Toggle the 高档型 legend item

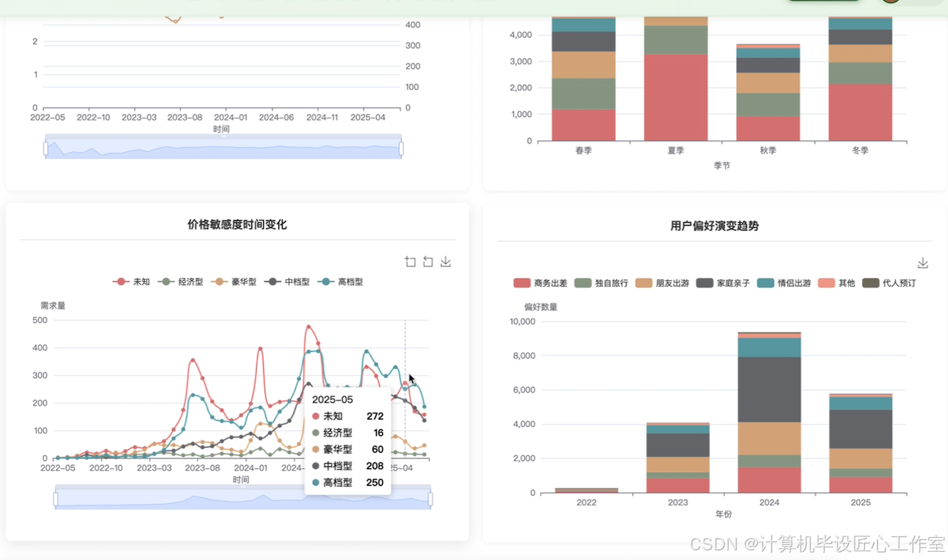[x=340, y=282]
